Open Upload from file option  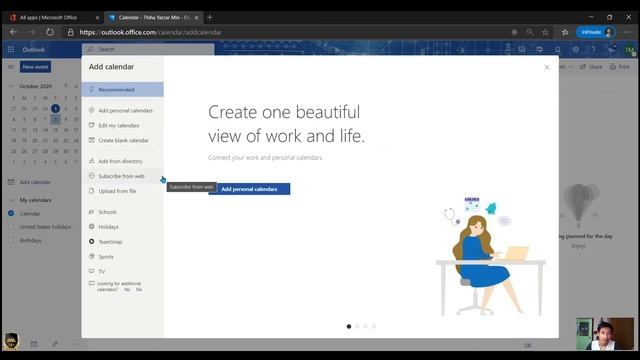(x=122, y=191)
